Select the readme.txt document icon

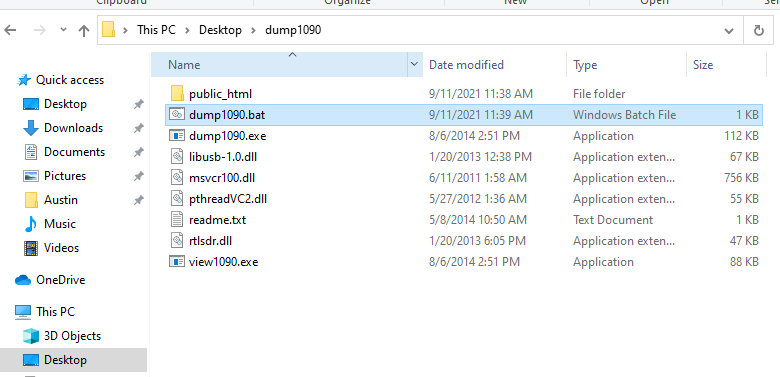point(177,220)
